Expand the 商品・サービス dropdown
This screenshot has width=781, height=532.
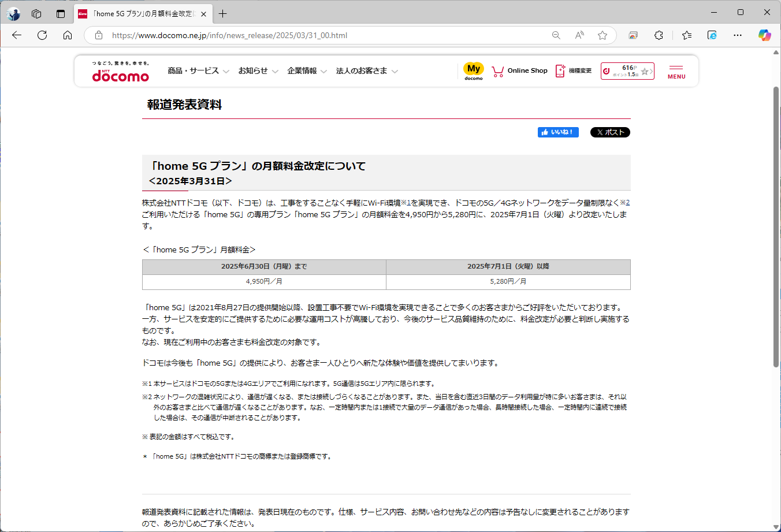(194, 70)
